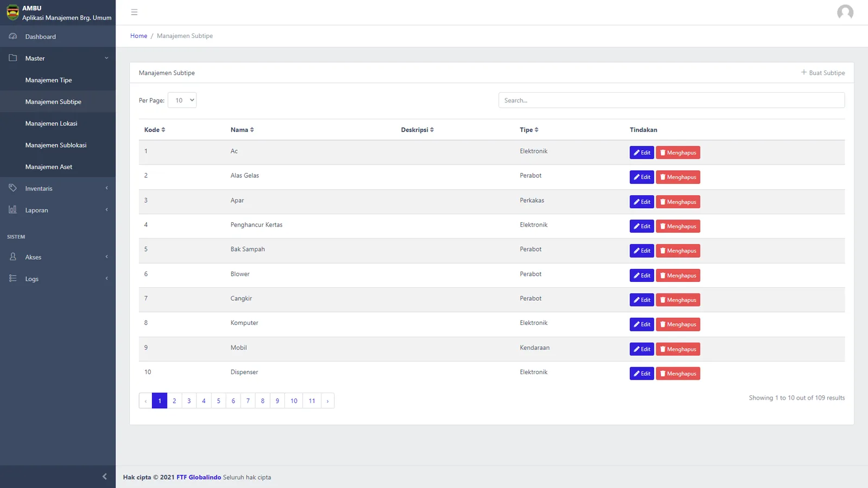This screenshot has width=868, height=488.
Task: Sort the table by Deskripsi column
Action: click(417, 130)
